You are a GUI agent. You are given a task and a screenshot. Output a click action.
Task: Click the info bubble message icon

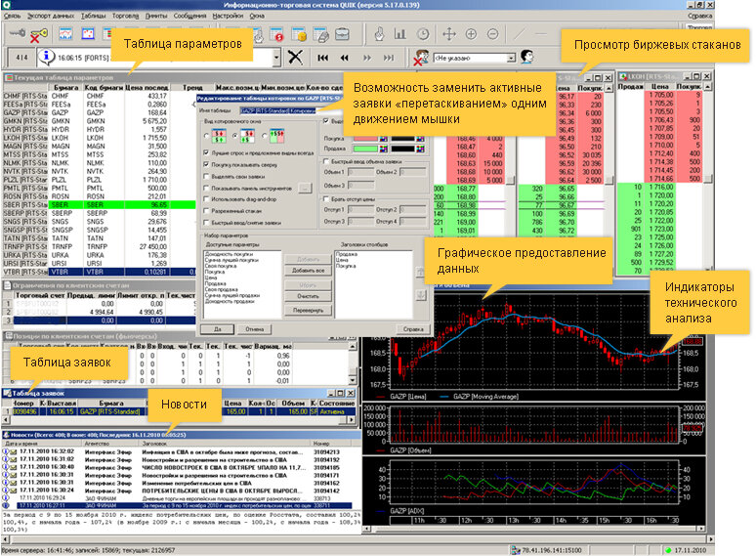tap(46, 57)
